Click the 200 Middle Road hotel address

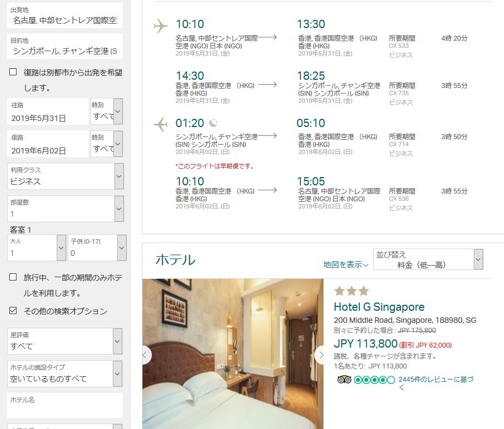[x=405, y=321]
